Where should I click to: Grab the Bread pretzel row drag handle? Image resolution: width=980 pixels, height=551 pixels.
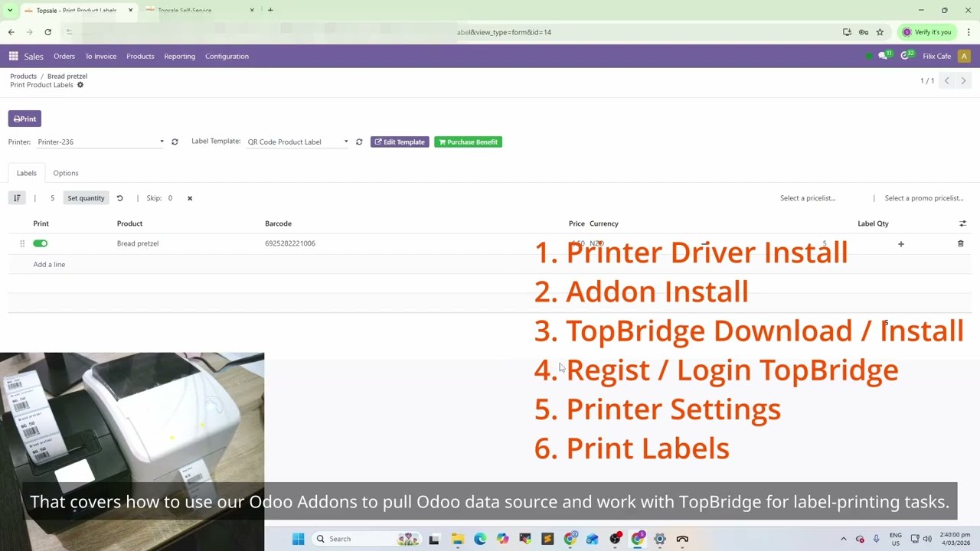click(x=21, y=243)
